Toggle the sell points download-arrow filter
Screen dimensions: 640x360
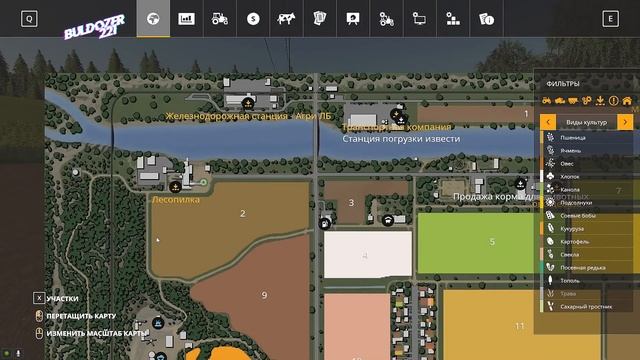[600, 100]
